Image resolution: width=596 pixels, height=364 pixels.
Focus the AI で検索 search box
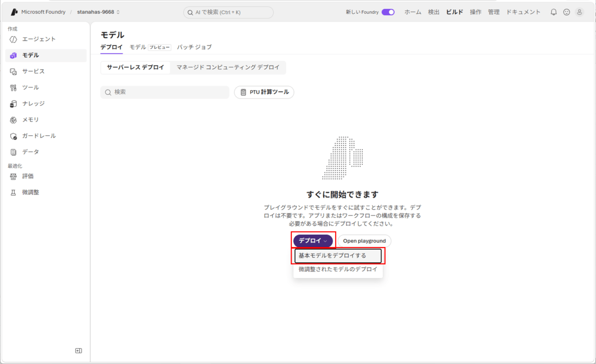click(x=228, y=12)
